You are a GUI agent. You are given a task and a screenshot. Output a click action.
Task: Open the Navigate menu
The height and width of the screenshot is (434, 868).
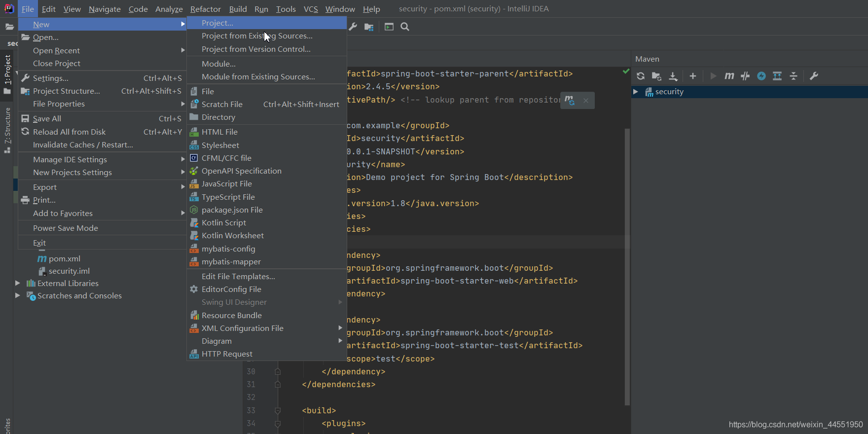tap(105, 9)
